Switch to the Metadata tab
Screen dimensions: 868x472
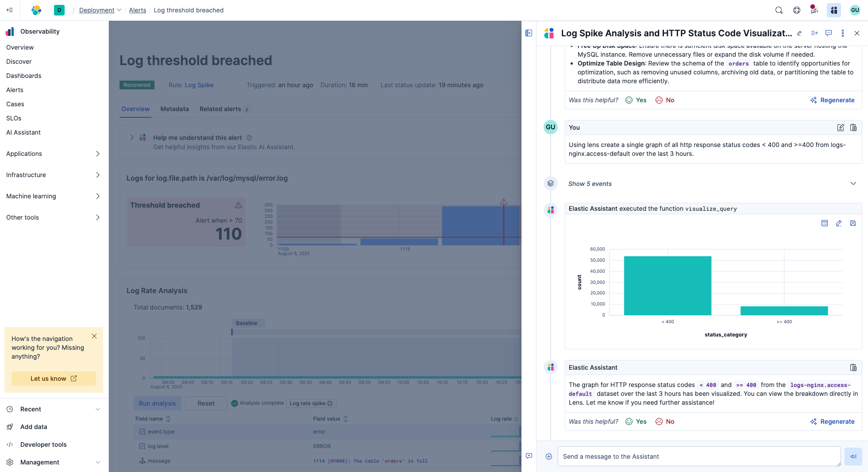tap(174, 109)
